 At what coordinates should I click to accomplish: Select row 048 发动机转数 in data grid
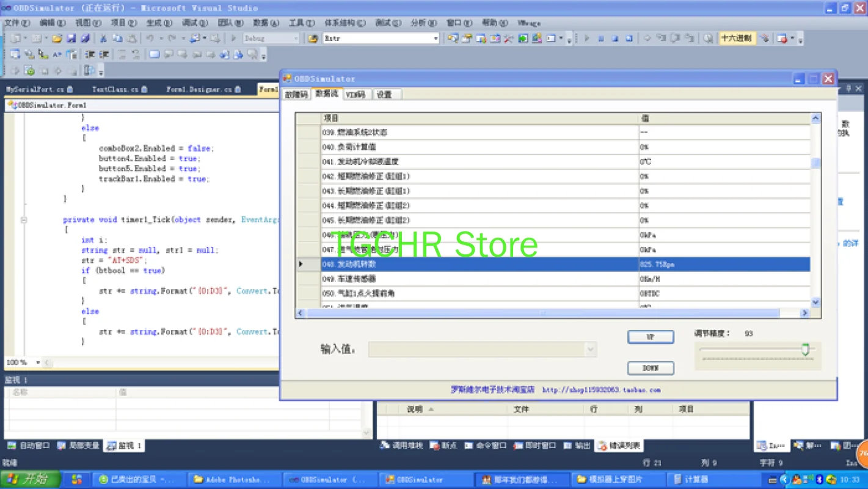click(x=553, y=264)
